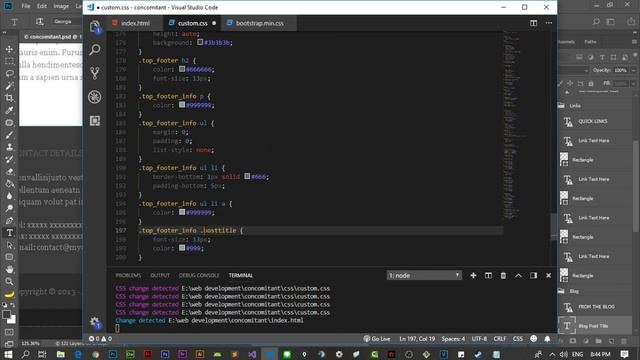Select the Photoshop Hand tool
Screen dimensions: 640x360
coord(9,269)
